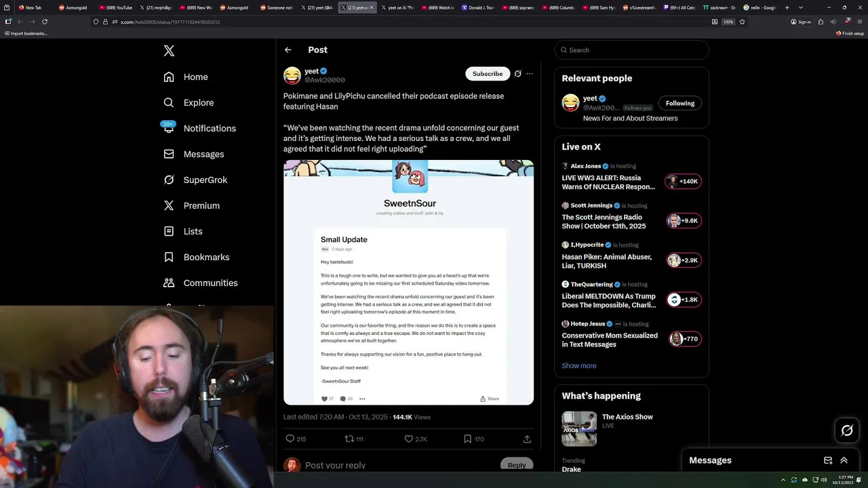
Task: Open the OneDrive cloud tray icon
Action: [x=804, y=480]
